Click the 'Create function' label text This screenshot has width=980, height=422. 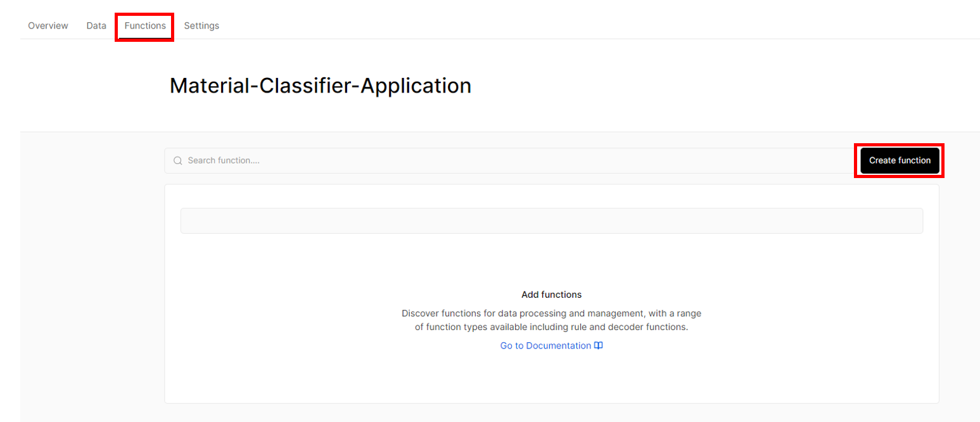point(900,160)
